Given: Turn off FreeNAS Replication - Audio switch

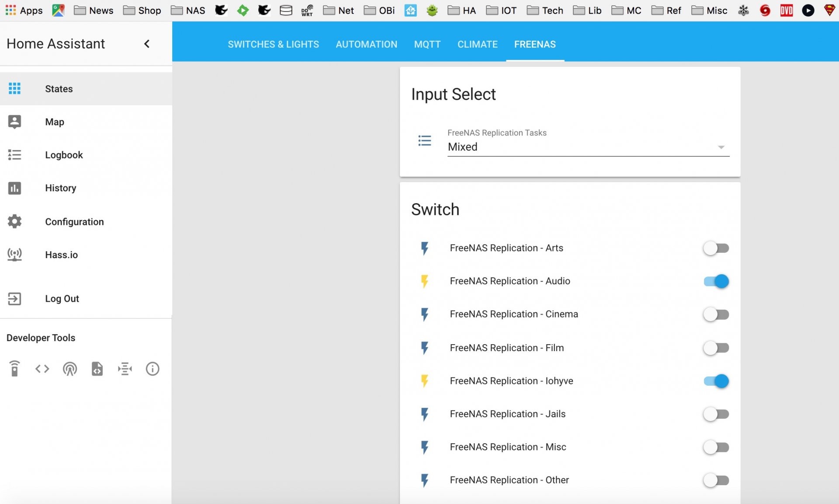Looking at the screenshot, I should click(716, 281).
